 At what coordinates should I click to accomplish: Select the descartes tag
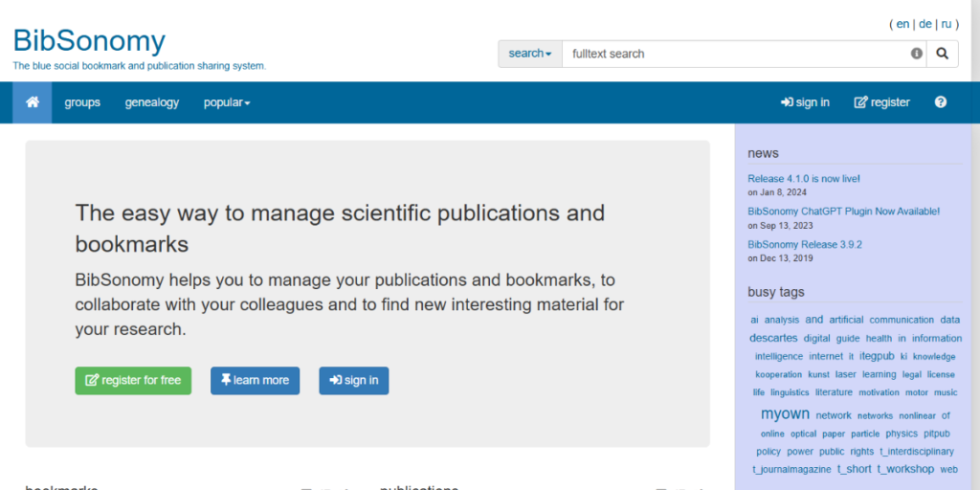pos(773,338)
